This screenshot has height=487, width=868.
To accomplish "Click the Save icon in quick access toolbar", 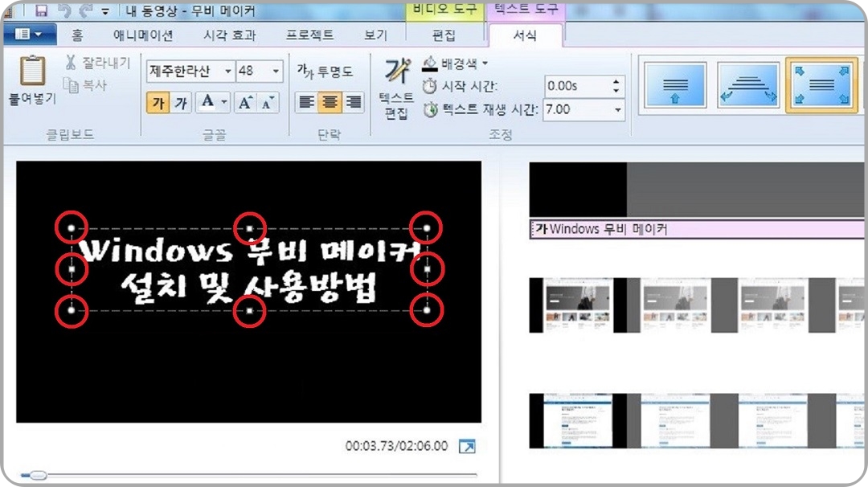I will pos(42,10).
